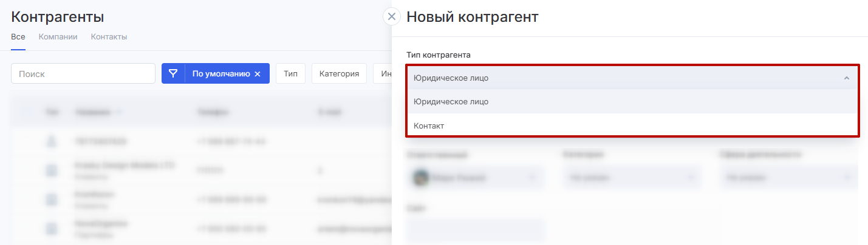Click the funnel filter icon

click(x=173, y=73)
